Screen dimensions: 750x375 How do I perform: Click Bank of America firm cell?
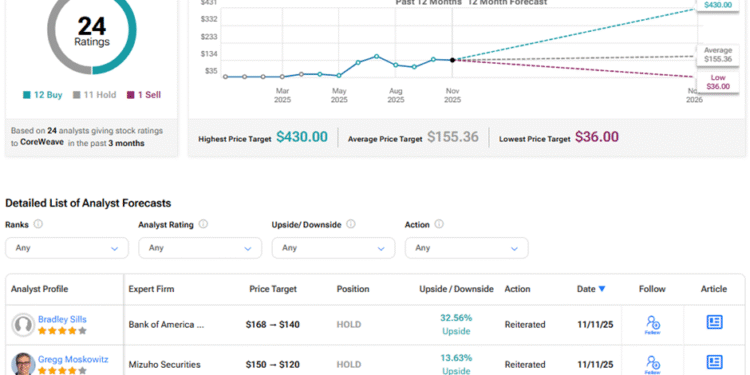click(166, 324)
